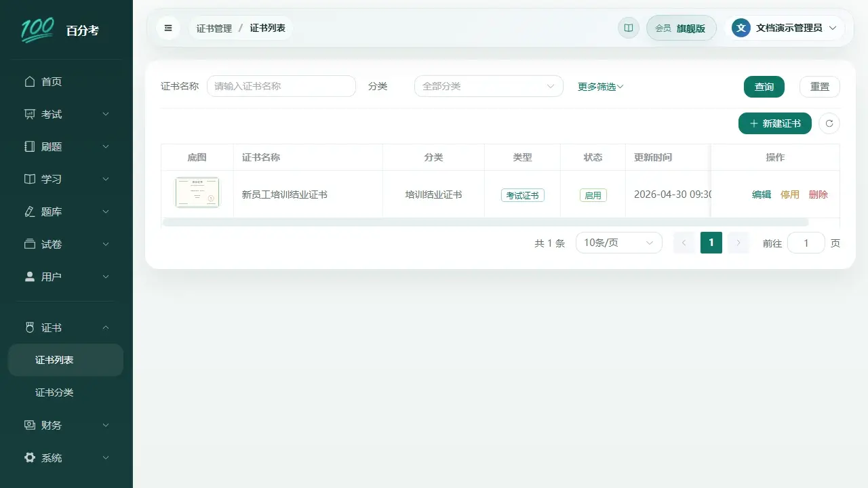Screen dimensions: 868x488
Task: Collapse sidebar with hamburger menu icon
Action: [168, 28]
